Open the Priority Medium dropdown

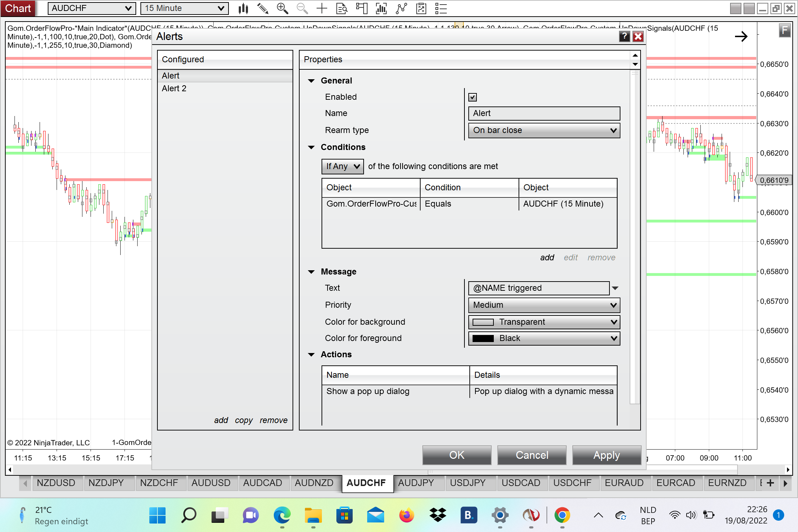point(544,305)
